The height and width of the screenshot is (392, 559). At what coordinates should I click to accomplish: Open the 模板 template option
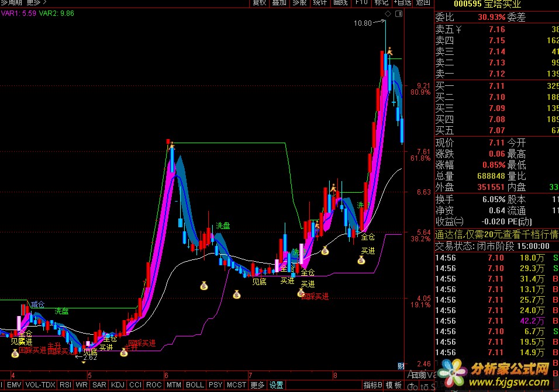coord(394,385)
